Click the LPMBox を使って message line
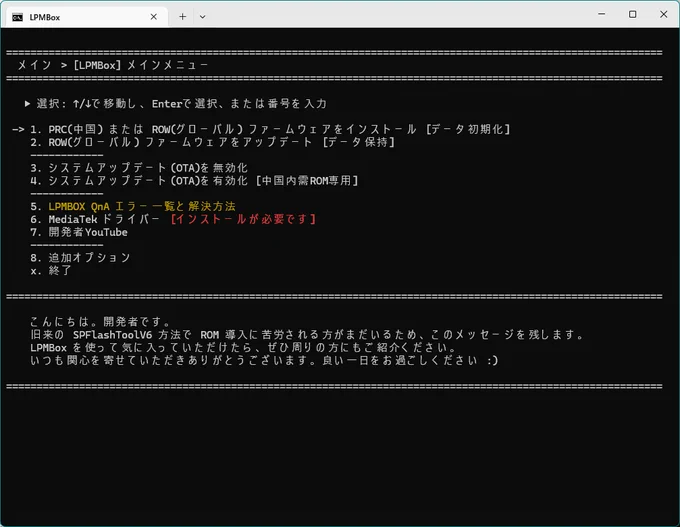 coord(243,347)
